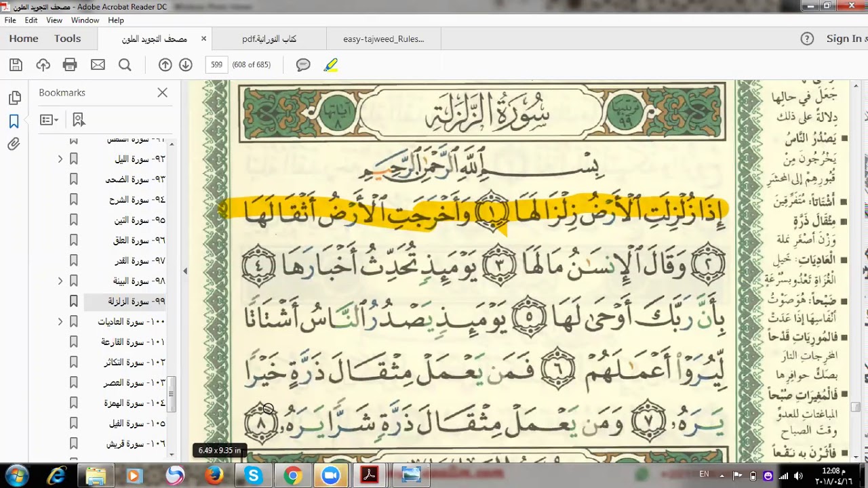868x488 pixels.
Task: Click the volume speaker tray icon
Action: 798,476
